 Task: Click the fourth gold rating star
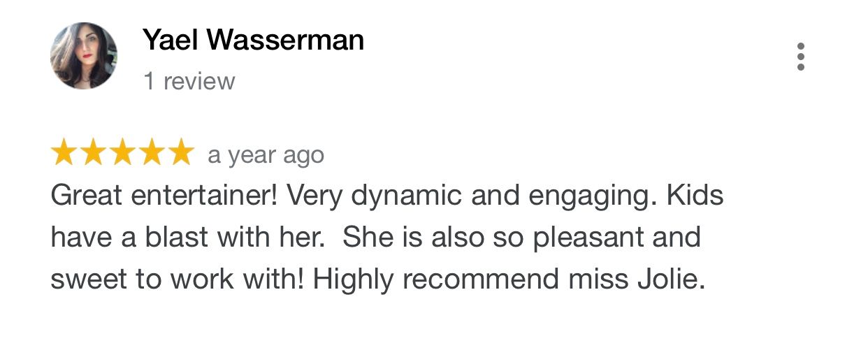click(150, 153)
